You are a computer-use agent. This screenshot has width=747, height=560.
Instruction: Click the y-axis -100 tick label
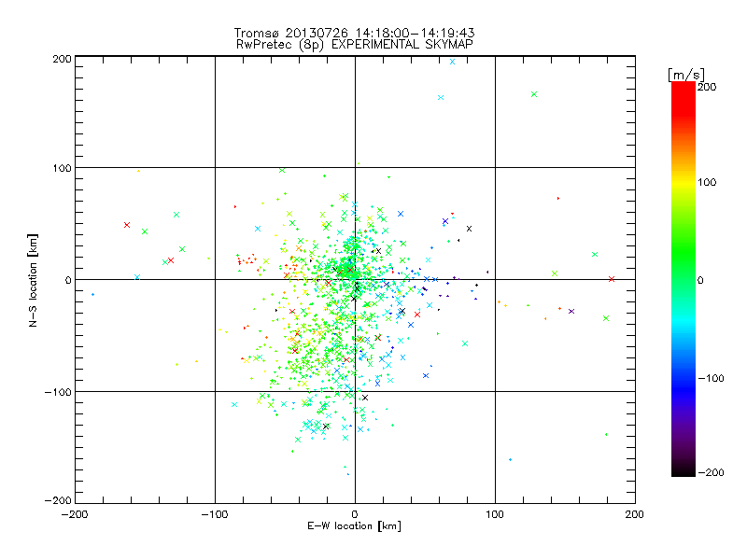tap(58, 392)
